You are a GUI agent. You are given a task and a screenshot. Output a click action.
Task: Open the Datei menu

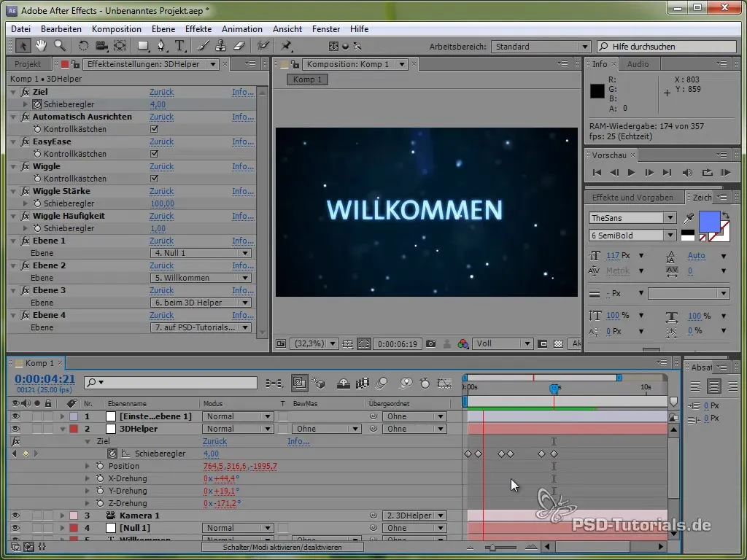point(20,29)
